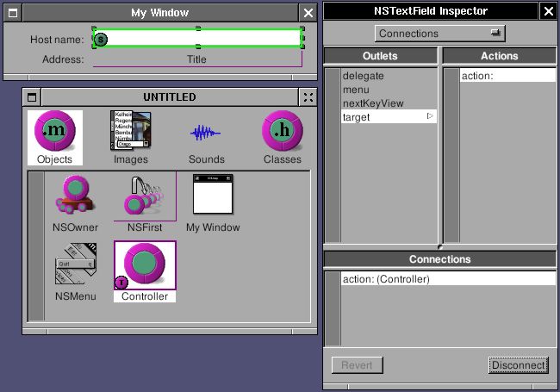The height and width of the screenshot is (392, 560).
Task: Select action: in the Actions list
Action: (476, 76)
